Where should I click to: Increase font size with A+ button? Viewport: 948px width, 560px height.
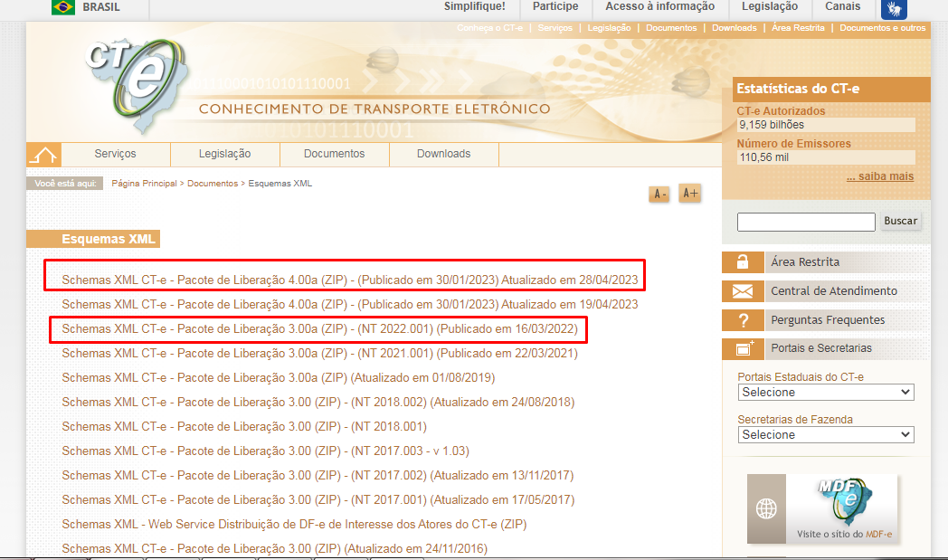click(x=690, y=194)
